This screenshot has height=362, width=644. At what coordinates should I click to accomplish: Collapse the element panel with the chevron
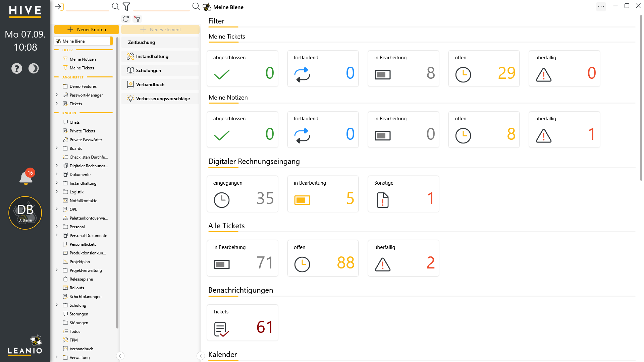(x=201, y=356)
